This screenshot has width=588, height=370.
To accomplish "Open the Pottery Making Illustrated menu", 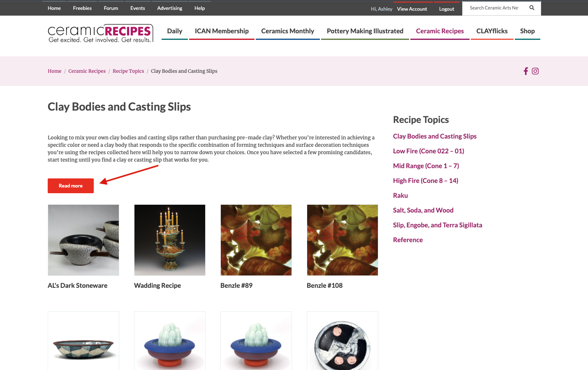I will (365, 31).
